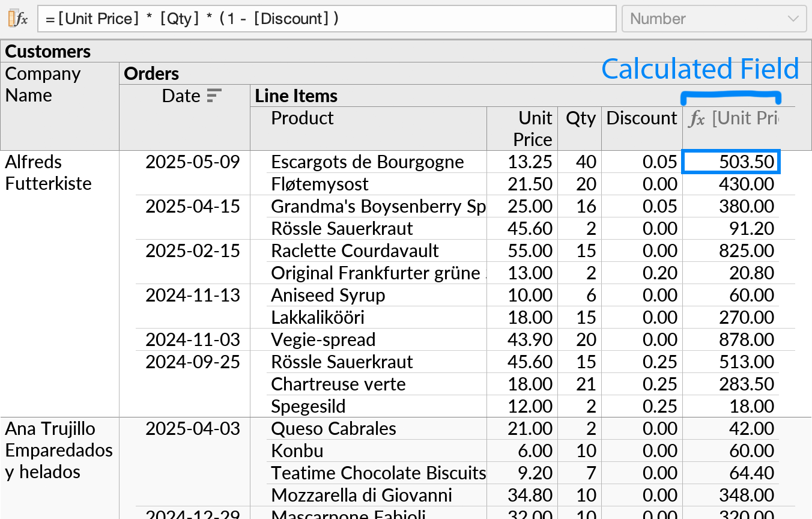Click the sort indicator on the Date column

(216, 95)
